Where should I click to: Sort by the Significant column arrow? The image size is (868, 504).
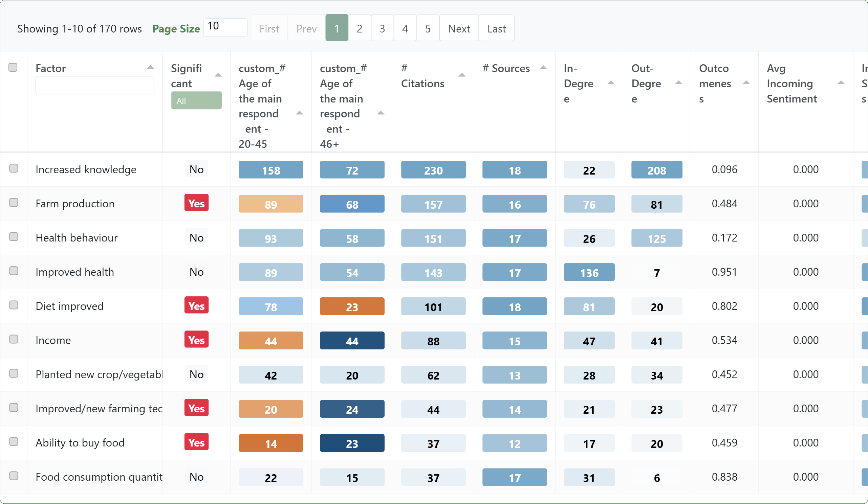pos(219,74)
